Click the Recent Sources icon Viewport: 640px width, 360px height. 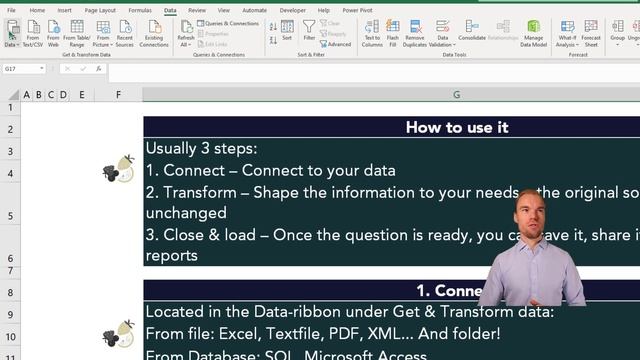click(x=124, y=33)
